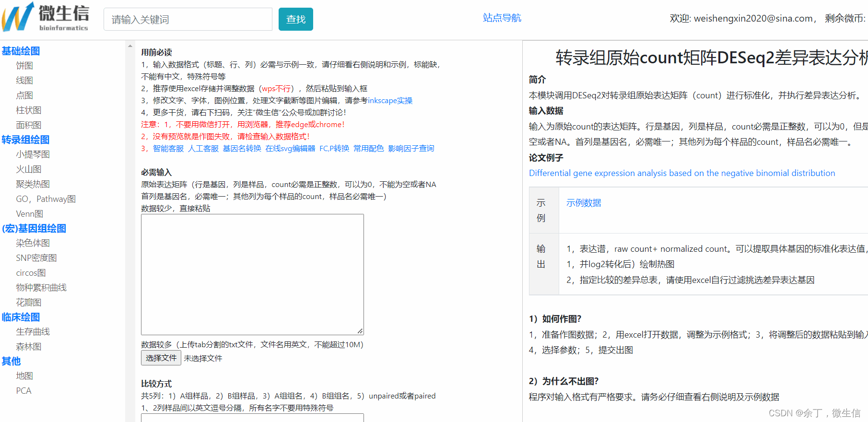Click the keyword search input field
Viewport: 868px width, 422px height.
click(188, 20)
